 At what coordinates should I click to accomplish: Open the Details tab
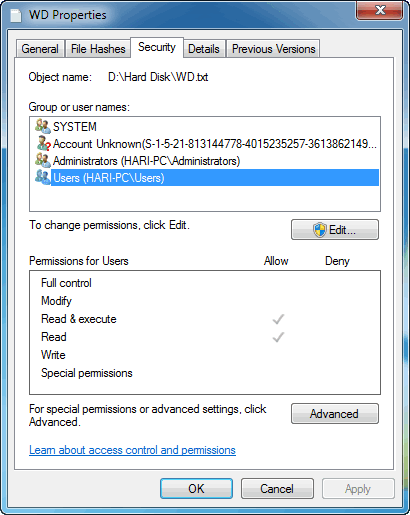(x=204, y=49)
